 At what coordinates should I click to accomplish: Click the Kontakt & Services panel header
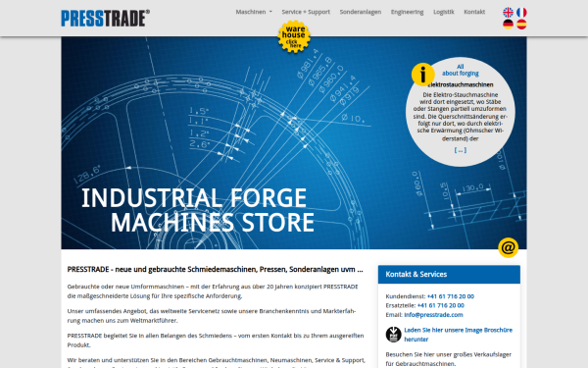449,275
